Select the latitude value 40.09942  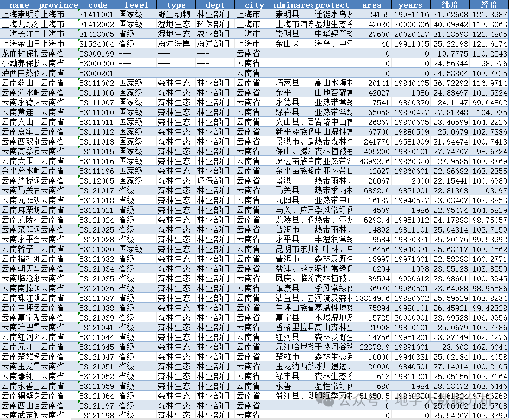[450, 24]
